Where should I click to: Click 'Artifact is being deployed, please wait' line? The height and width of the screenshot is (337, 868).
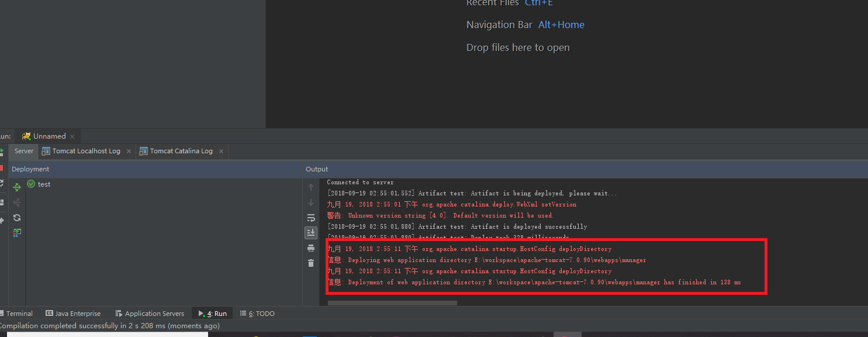(472, 193)
